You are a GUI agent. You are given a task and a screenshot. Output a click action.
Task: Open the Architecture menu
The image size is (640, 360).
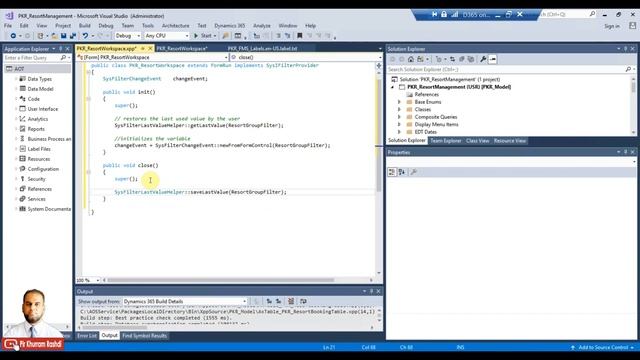coord(176,25)
